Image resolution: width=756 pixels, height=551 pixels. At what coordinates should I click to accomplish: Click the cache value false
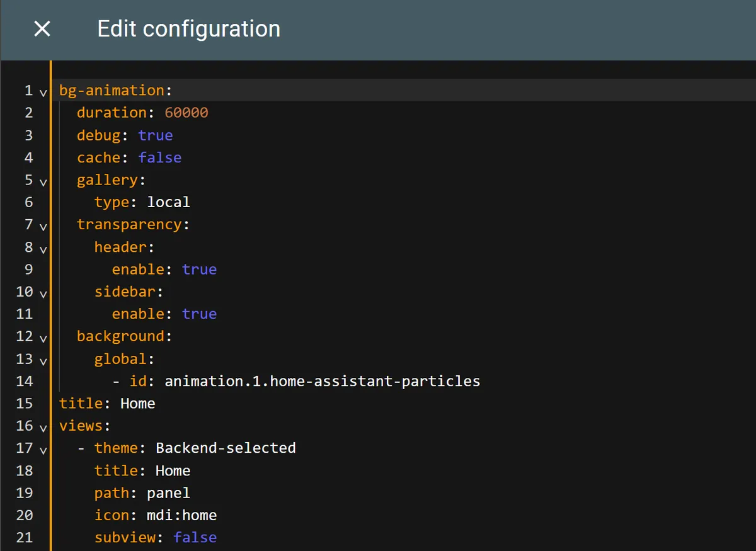(x=160, y=157)
